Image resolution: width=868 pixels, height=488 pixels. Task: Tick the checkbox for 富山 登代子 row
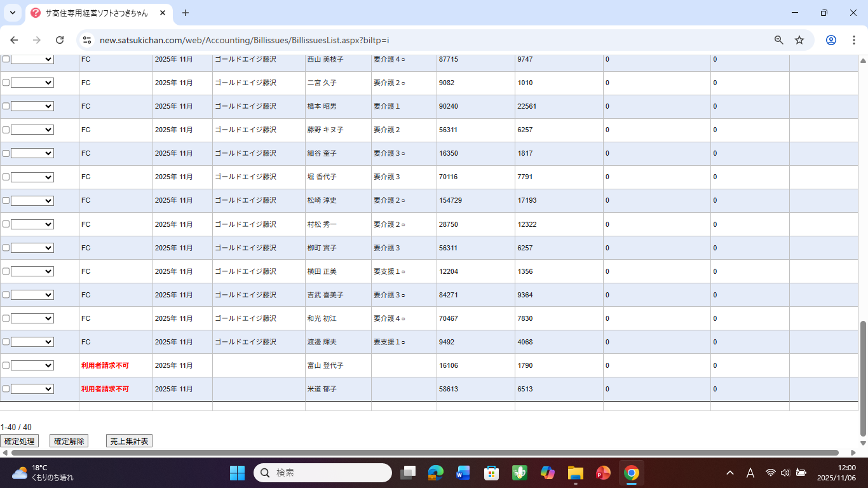(6, 365)
